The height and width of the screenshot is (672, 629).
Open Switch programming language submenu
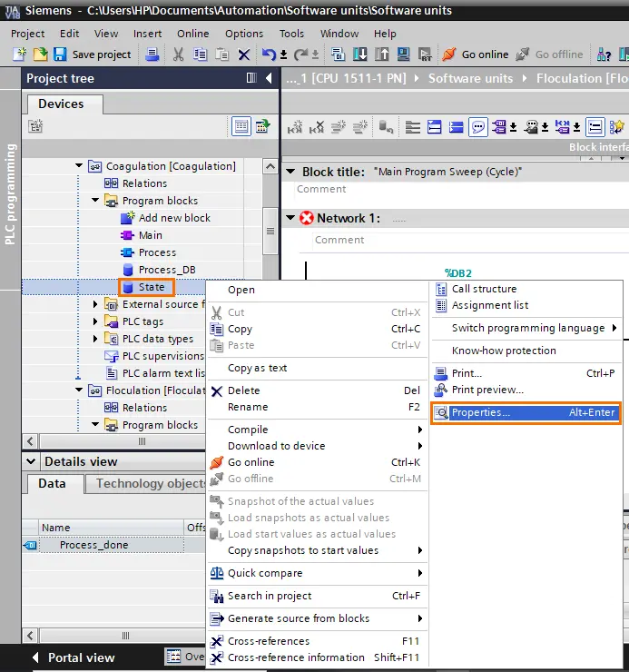(x=526, y=328)
